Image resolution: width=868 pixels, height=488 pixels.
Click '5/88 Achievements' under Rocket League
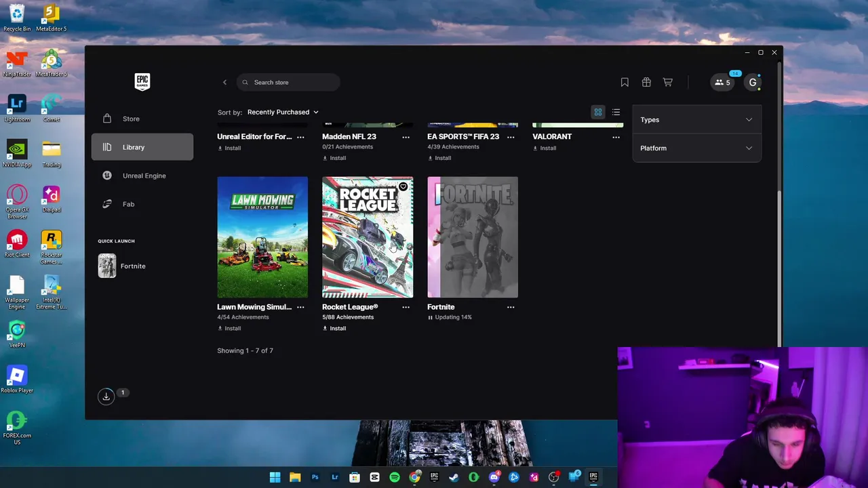348,317
